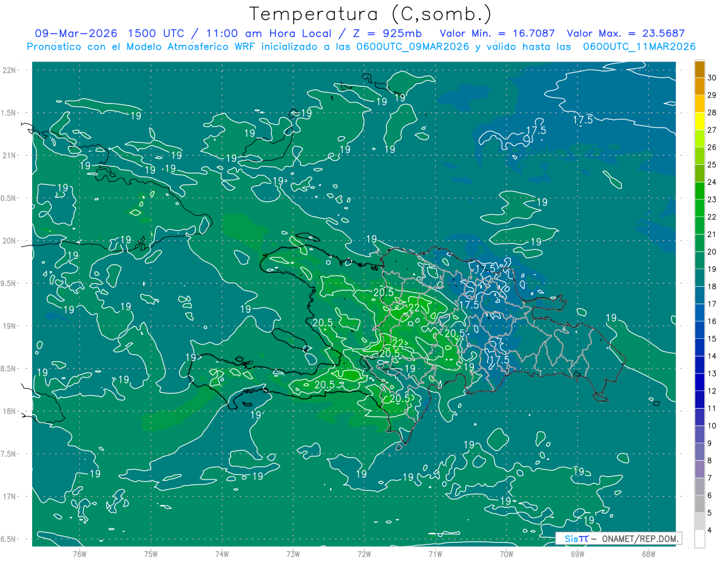Viewport: 728px width, 562px height.
Task: Click the title 'Temperatura (C,somb.)'
Action: [x=370, y=14]
